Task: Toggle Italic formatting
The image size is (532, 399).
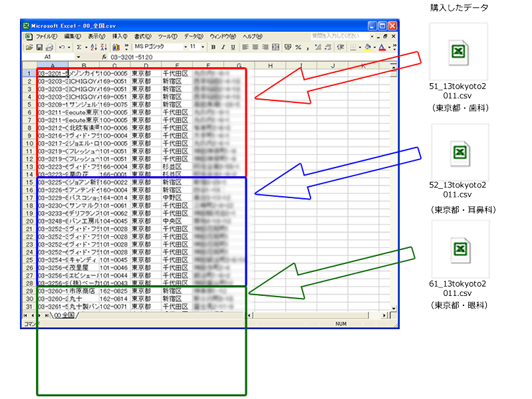Action: pos(223,47)
